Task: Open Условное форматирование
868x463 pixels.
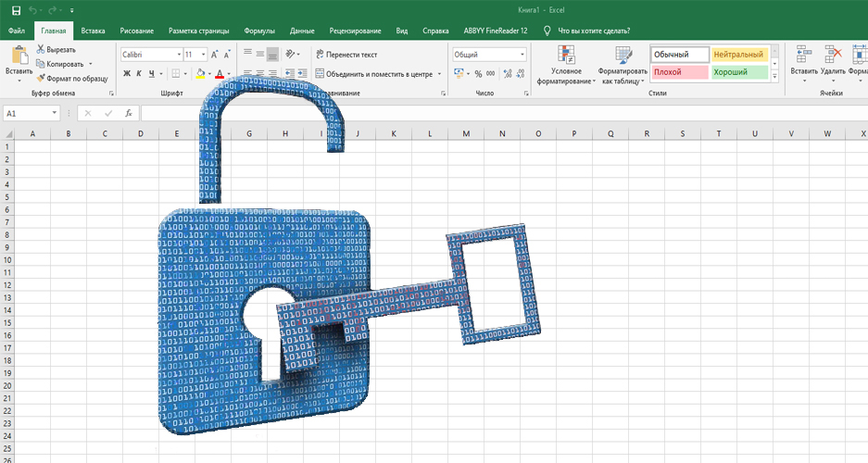Action: 566,65
